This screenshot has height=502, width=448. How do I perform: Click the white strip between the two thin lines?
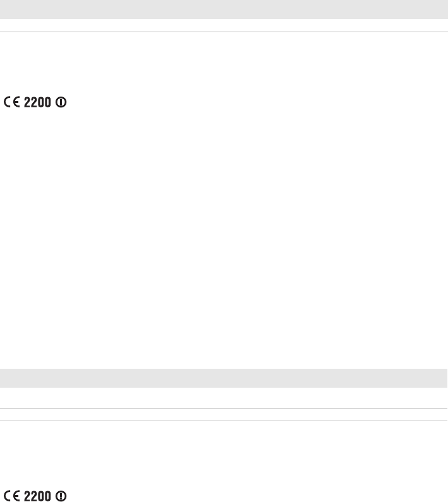(224, 415)
